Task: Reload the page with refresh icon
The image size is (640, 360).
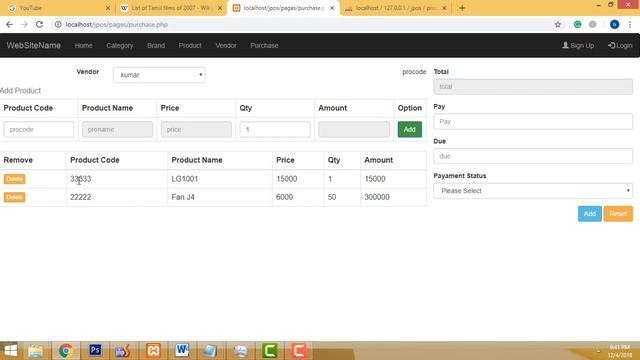Action: click(39, 24)
